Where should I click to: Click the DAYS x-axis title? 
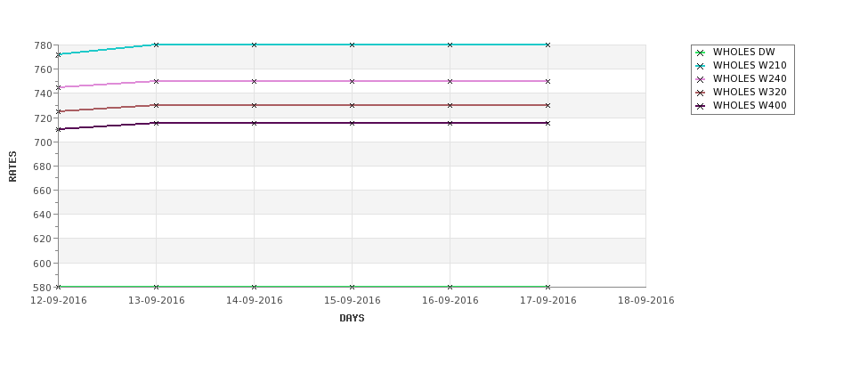352,319
